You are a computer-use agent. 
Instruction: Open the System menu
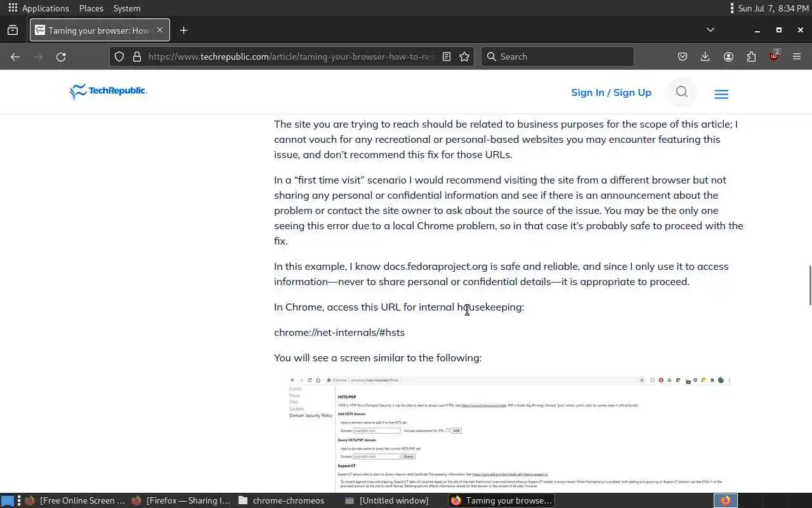click(x=127, y=8)
